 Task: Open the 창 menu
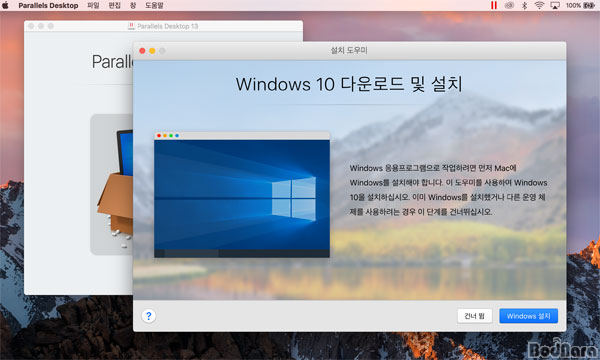coord(133,5)
